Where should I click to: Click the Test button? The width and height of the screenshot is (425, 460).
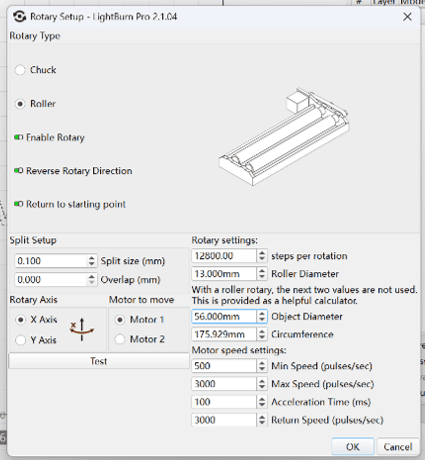tap(99, 361)
